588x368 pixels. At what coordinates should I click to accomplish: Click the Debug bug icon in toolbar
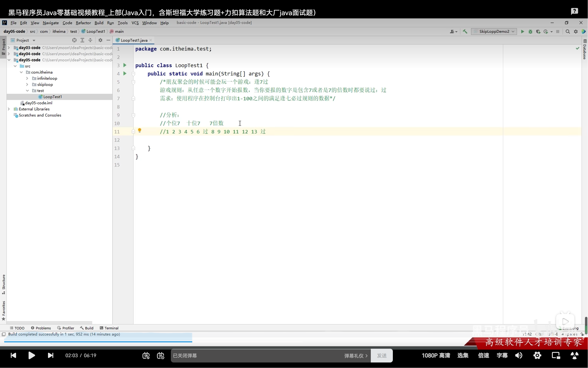click(x=530, y=31)
